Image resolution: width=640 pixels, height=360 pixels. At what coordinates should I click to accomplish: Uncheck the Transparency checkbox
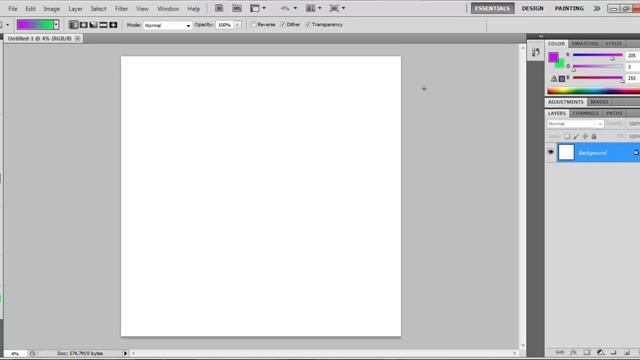point(308,25)
